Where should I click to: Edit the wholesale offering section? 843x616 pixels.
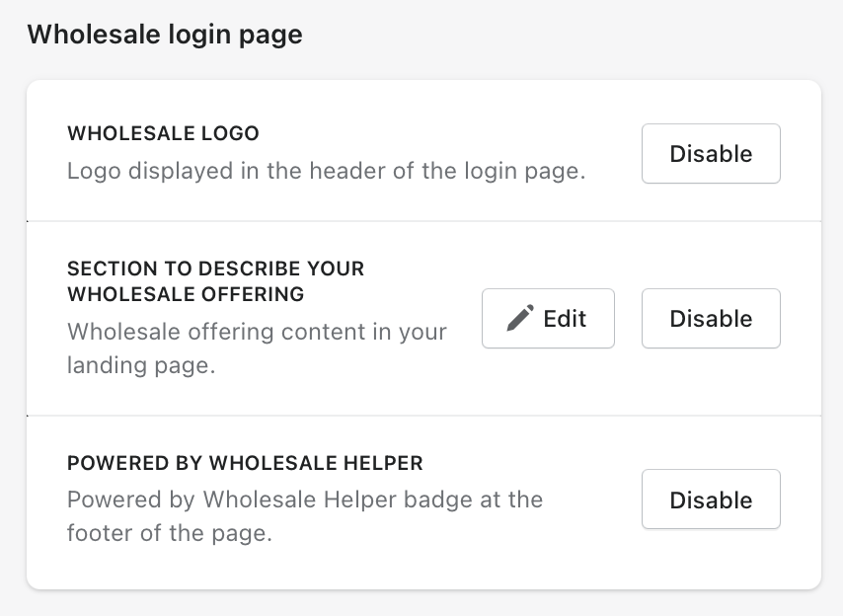coord(548,318)
